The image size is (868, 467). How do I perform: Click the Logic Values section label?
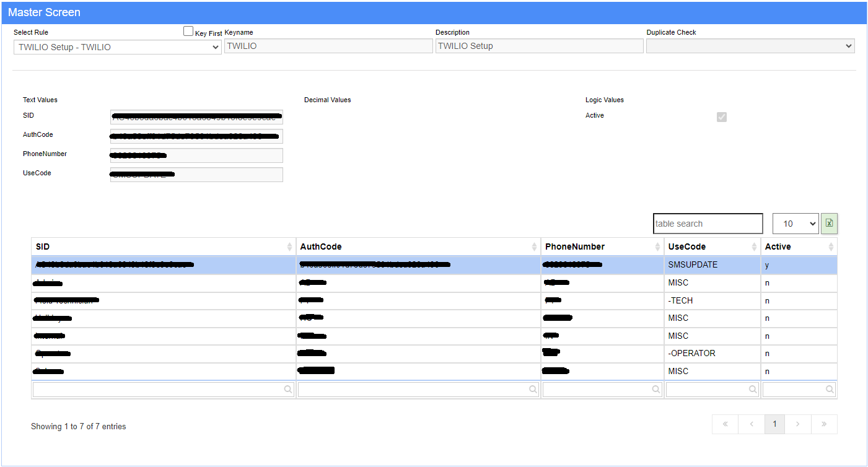pyautogui.click(x=605, y=100)
